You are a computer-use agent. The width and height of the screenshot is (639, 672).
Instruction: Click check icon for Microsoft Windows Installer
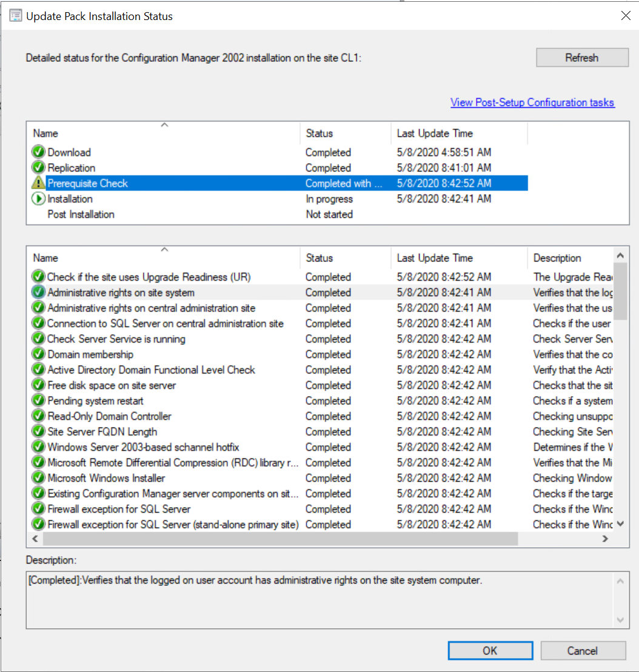coord(38,477)
